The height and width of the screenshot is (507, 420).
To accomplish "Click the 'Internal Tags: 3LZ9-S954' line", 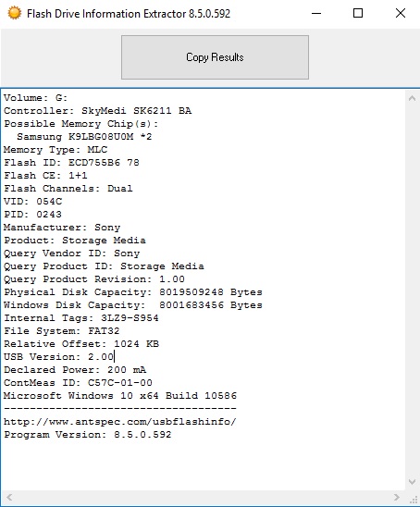I will click(81, 318).
